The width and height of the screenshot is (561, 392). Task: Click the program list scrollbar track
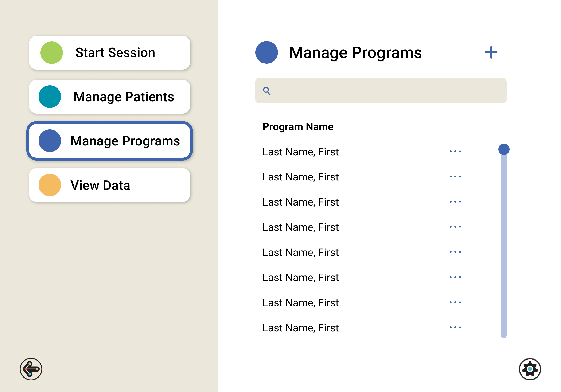(504, 244)
